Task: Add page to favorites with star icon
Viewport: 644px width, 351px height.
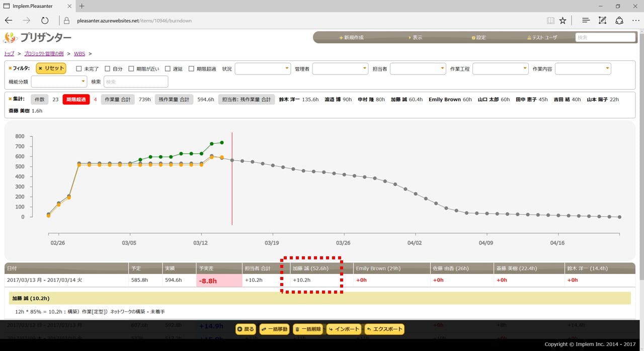Action: (563, 21)
